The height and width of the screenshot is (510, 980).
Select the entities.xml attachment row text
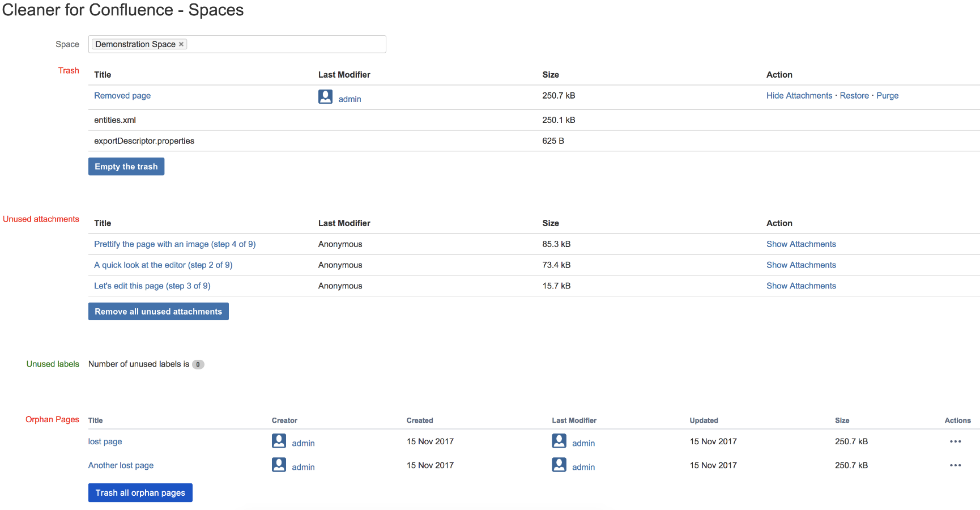[x=115, y=120]
